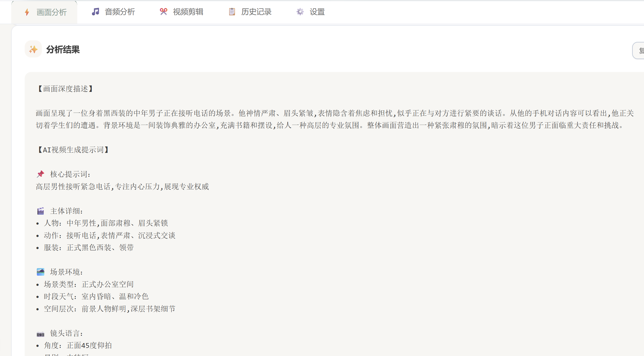Click the camera icon before 镜头语言
This screenshot has width=644, height=356.
41,333
